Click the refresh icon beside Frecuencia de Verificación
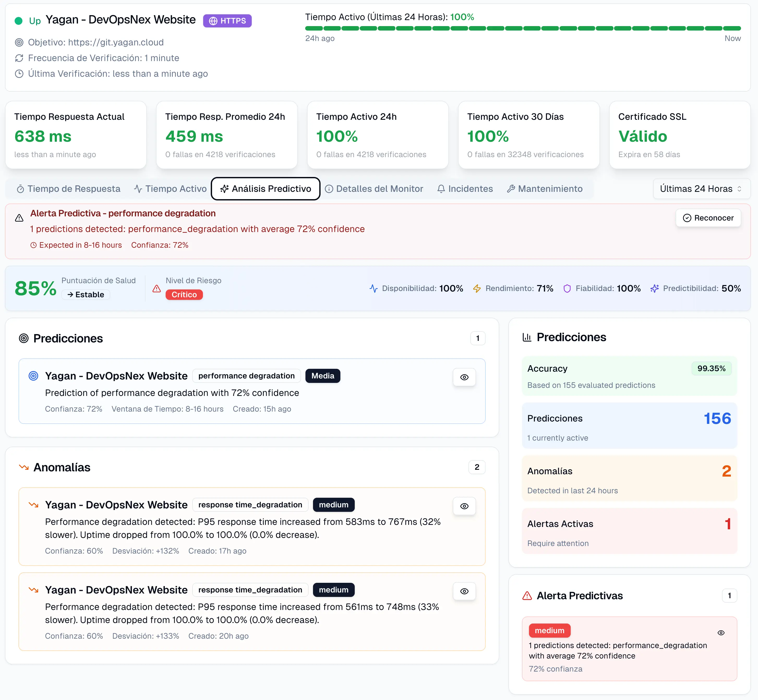The width and height of the screenshot is (758, 700). 19,58
